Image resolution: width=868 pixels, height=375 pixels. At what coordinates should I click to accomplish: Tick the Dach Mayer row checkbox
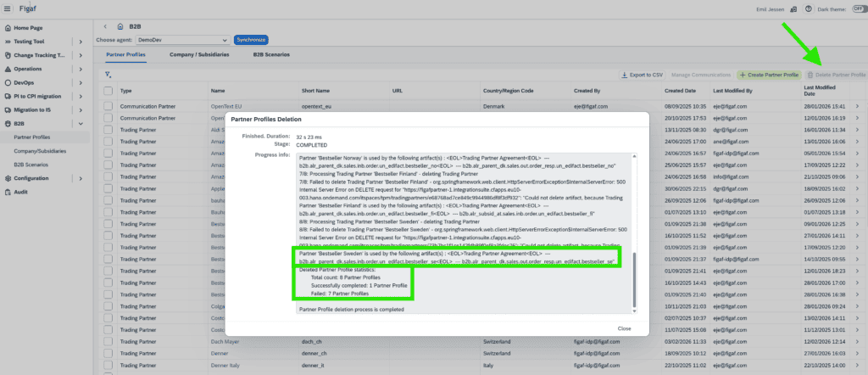pos(108,342)
